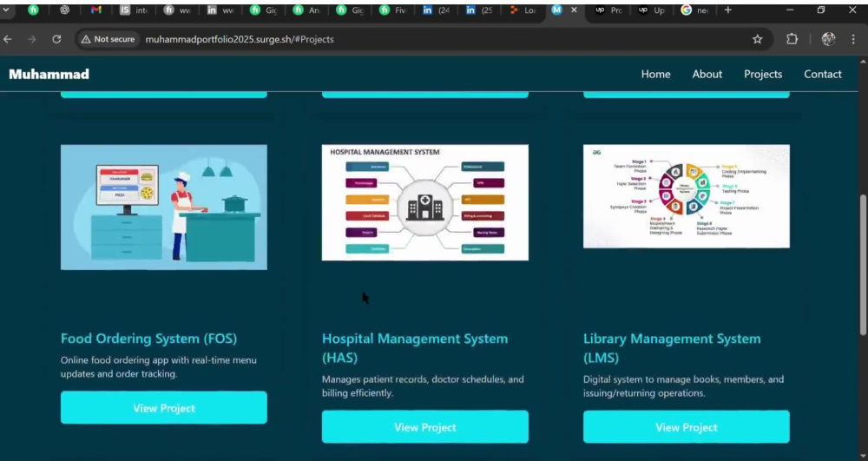Image resolution: width=868 pixels, height=461 pixels.
Task: Close the active portfolio tab
Action: pyautogui.click(x=574, y=10)
